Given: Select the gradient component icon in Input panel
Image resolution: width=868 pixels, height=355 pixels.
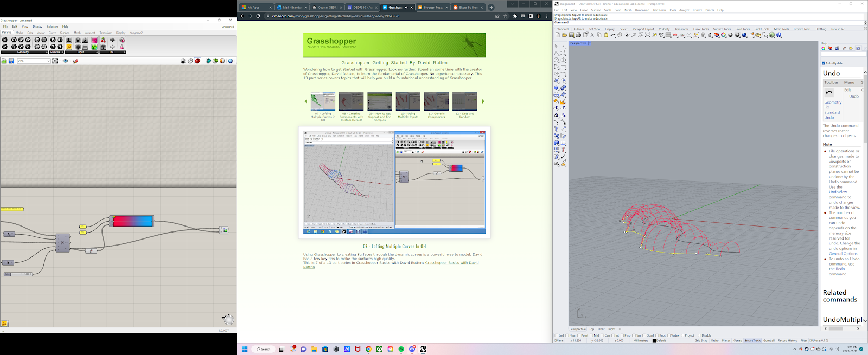Looking at the screenshot, I should pyautogui.click(x=94, y=40).
